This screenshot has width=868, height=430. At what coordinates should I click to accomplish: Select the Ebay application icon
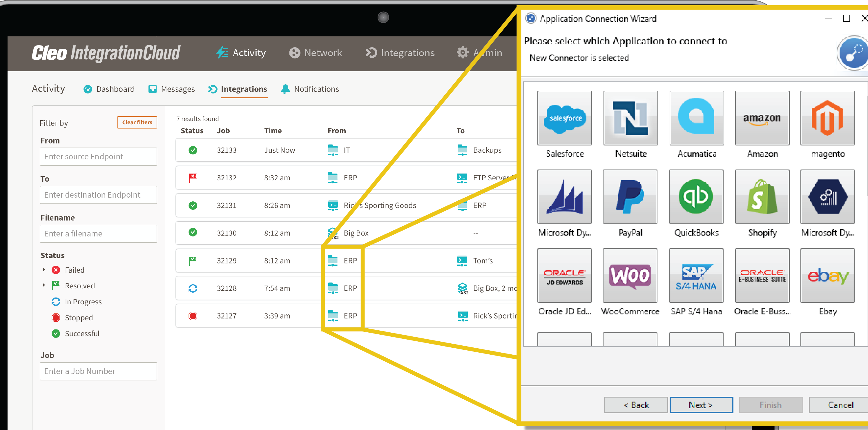[827, 276]
